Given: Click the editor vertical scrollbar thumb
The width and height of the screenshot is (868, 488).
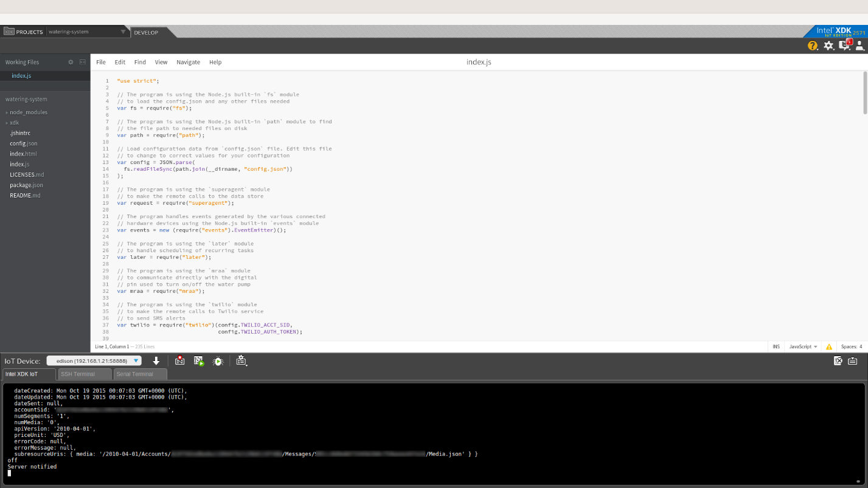Looking at the screenshot, I should tap(864, 92).
